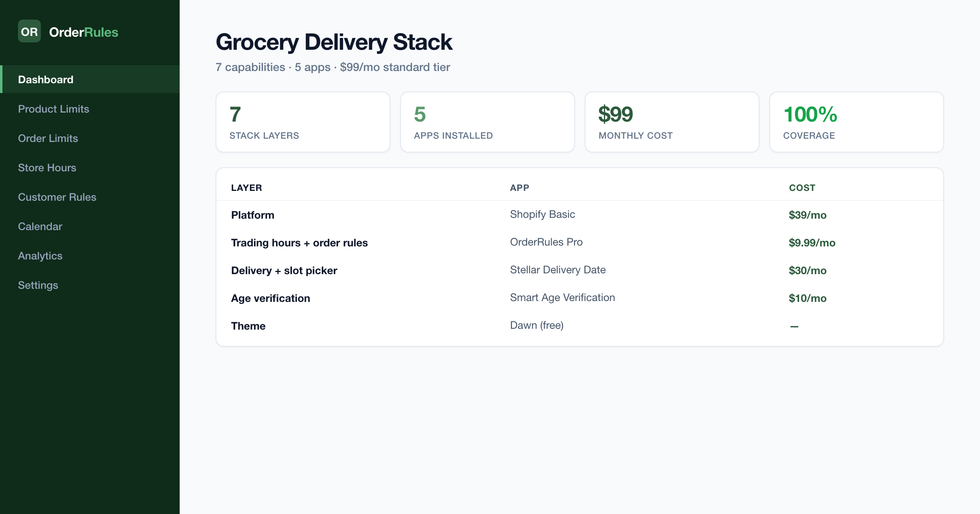View the Analytics section
Screen dimensions: 980x514
tap(90, 256)
